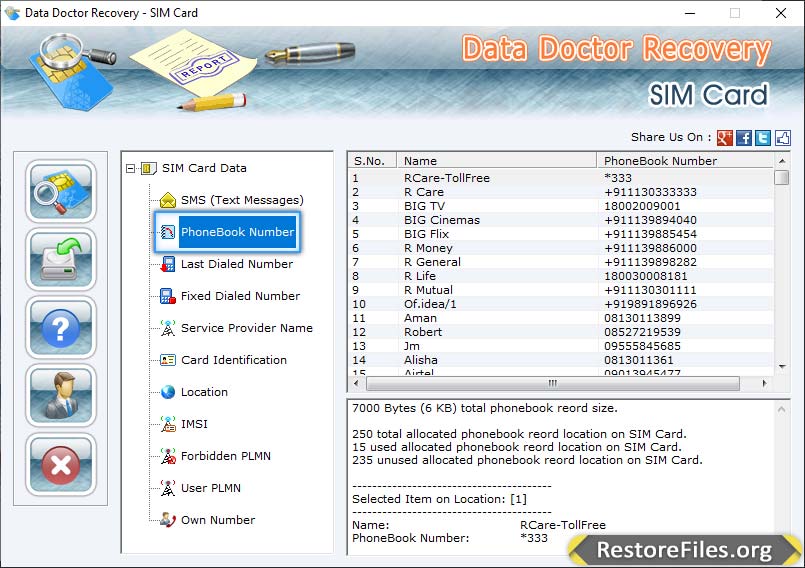805x568 pixels.
Task: Click the horizontal scrollbar thumb in list
Action: point(553,383)
